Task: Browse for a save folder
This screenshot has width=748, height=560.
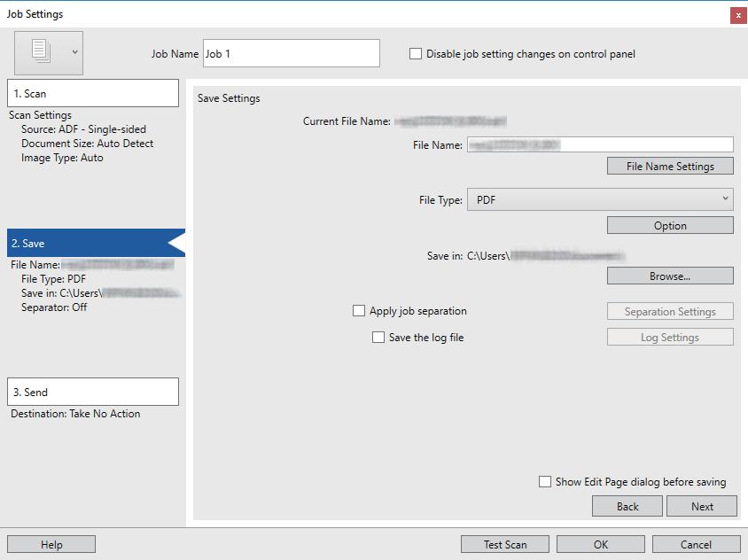Action: tap(670, 276)
